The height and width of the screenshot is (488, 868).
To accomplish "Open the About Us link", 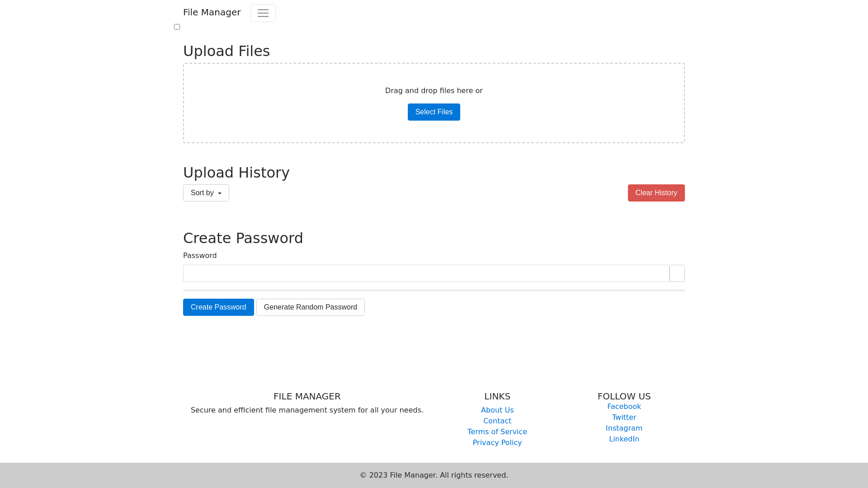I will pos(497,410).
